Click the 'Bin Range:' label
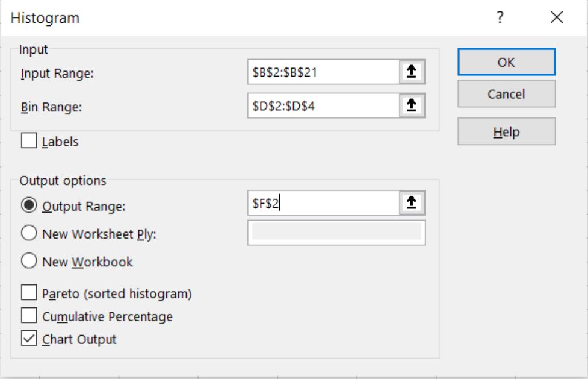The width and height of the screenshot is (588, 379). 51,107
